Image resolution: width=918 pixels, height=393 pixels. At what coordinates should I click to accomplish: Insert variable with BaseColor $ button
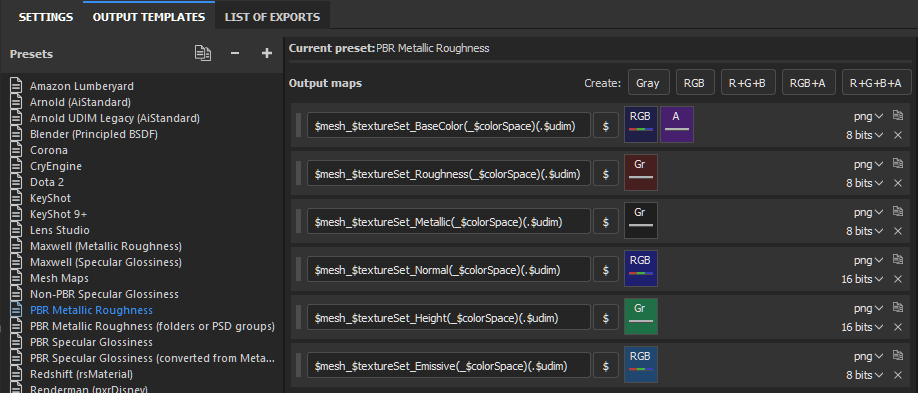(x=606, y=125)
